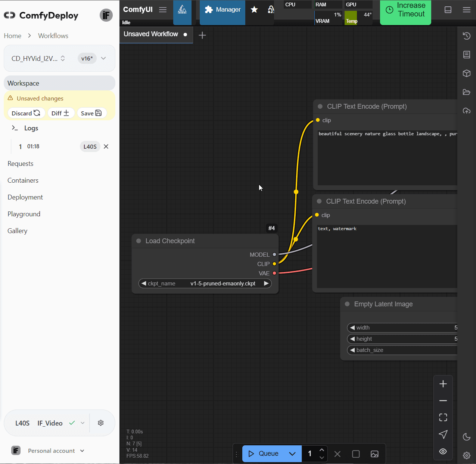476x464 pixels.
Task: Fit view to canvas icon
Action: [443, 417]
